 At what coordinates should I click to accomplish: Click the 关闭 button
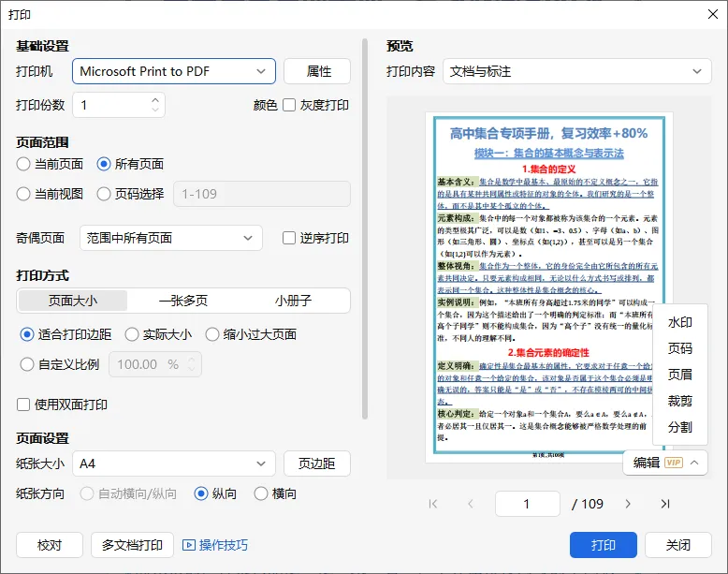pos(678,545)
